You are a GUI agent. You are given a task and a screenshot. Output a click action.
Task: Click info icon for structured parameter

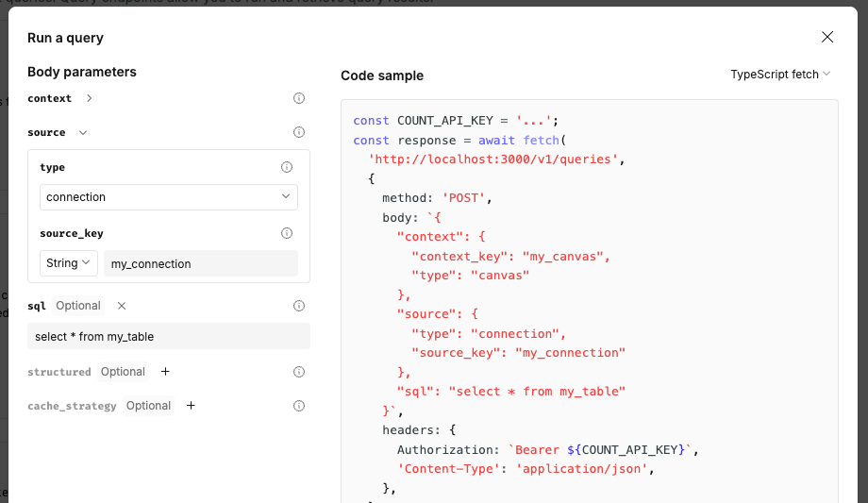(x=299, y=372)
